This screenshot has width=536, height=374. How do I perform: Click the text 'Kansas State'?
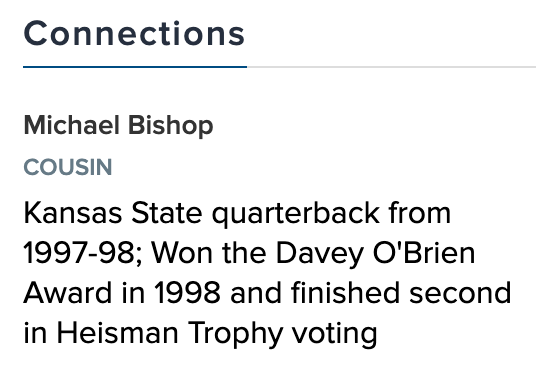113,213
